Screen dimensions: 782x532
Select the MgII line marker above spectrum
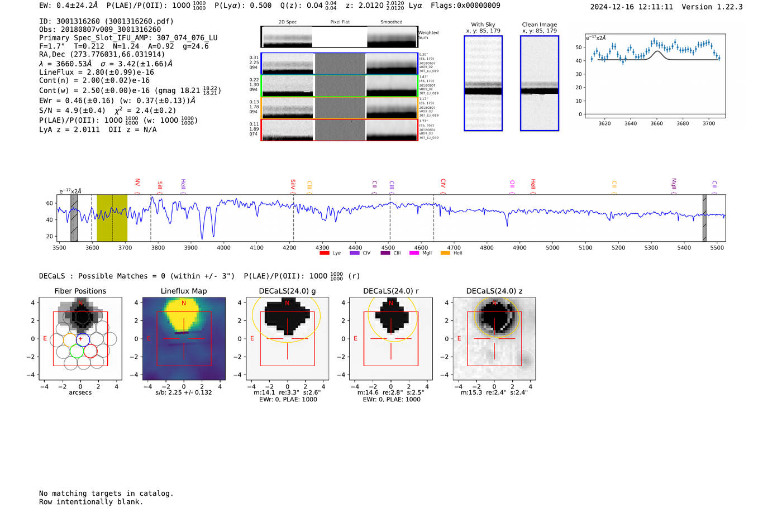(674, 185)
